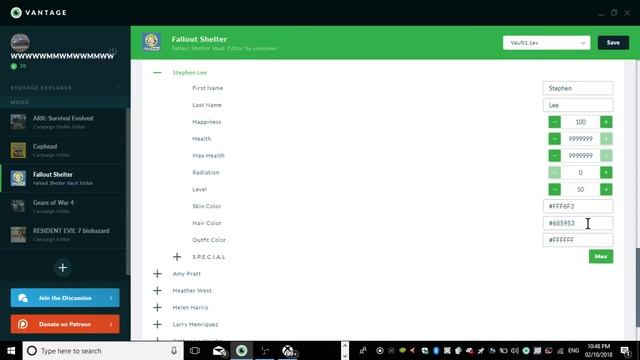Edit the First Name field
This screenshot has width=640, height=360.
click(578, 88)
